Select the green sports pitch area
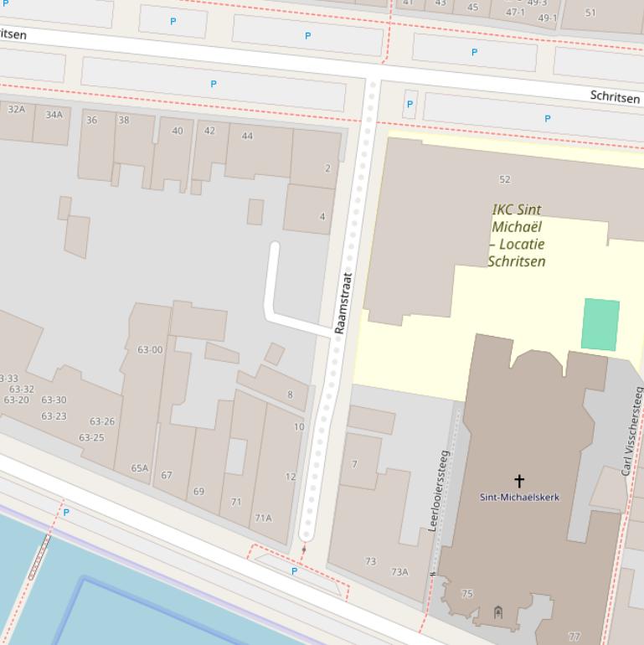644x645 pixels. [x=600, y=324]
